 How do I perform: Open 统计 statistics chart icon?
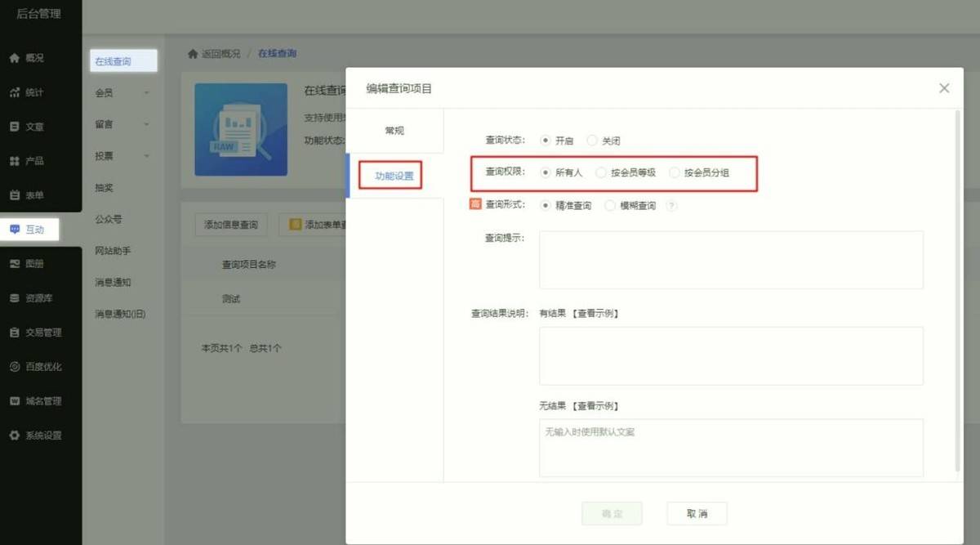click(14, 92)
